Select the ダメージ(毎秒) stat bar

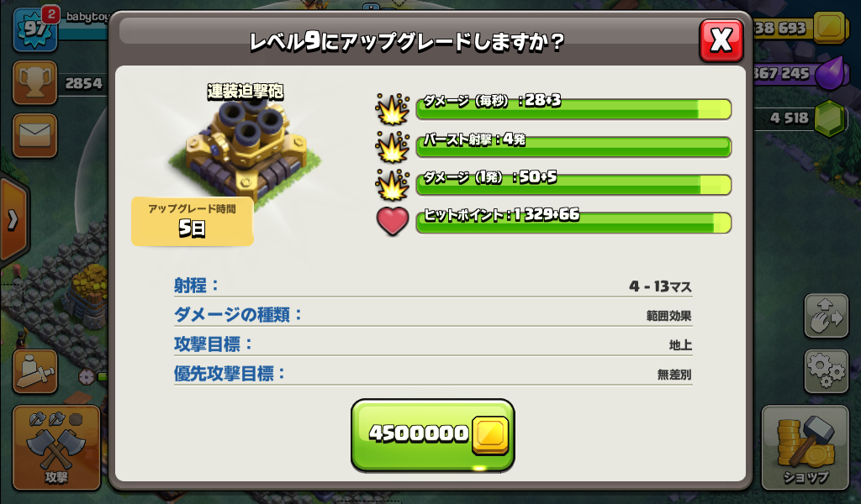click(573, 108)
